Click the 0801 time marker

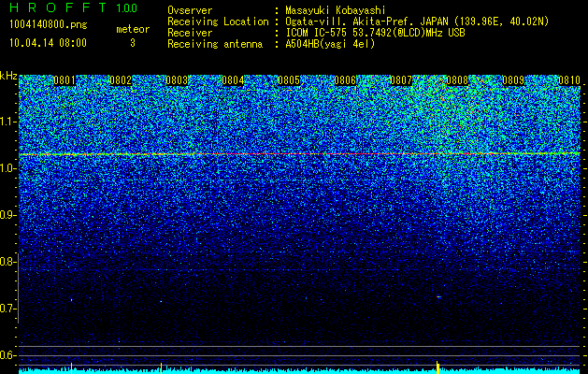point(65,80)
